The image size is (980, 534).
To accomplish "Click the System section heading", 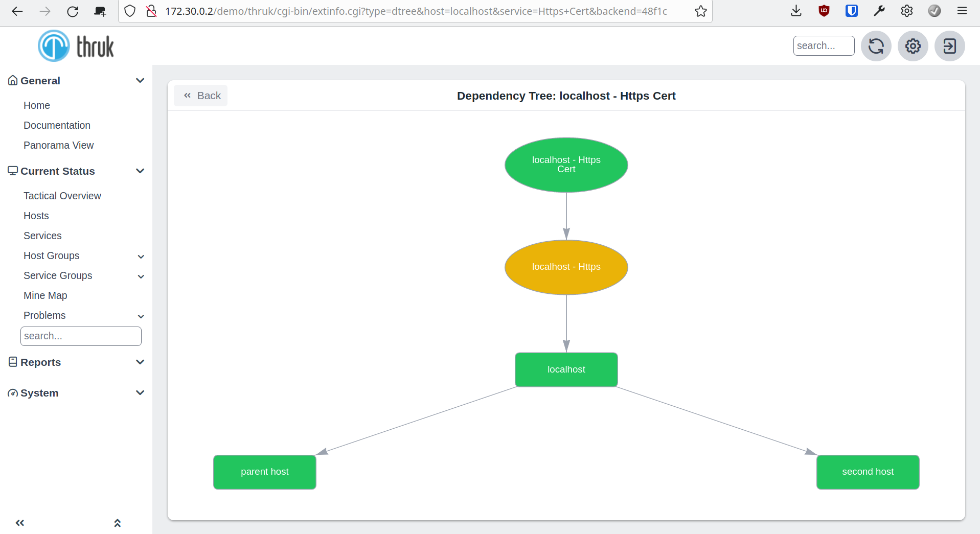I will (39, 393).
